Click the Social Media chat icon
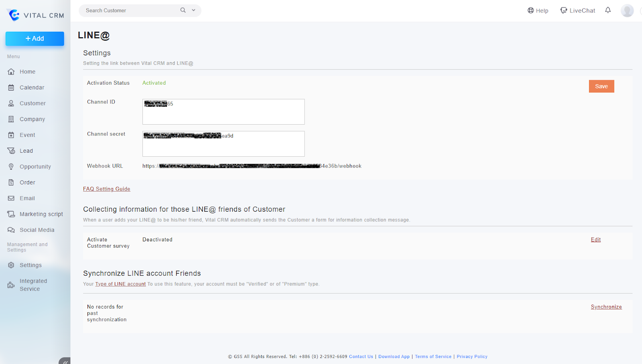Viewport: 642px width, 364px height. (11, 230)
